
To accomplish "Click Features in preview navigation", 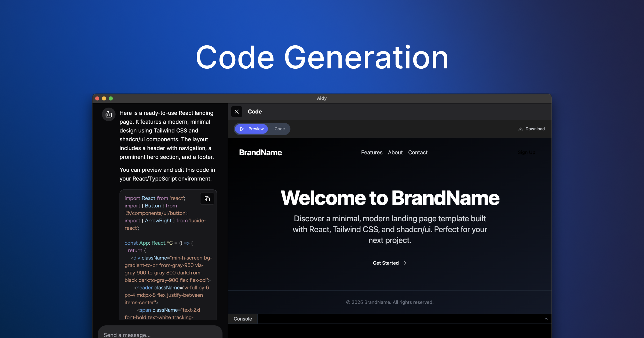I will tap(372, 152).
